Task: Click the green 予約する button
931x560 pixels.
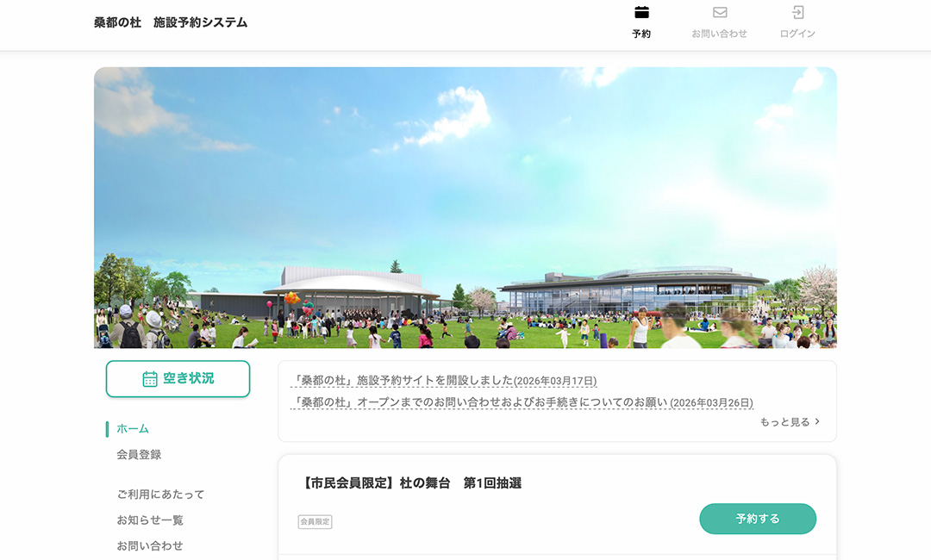Action: coord(758,519)
